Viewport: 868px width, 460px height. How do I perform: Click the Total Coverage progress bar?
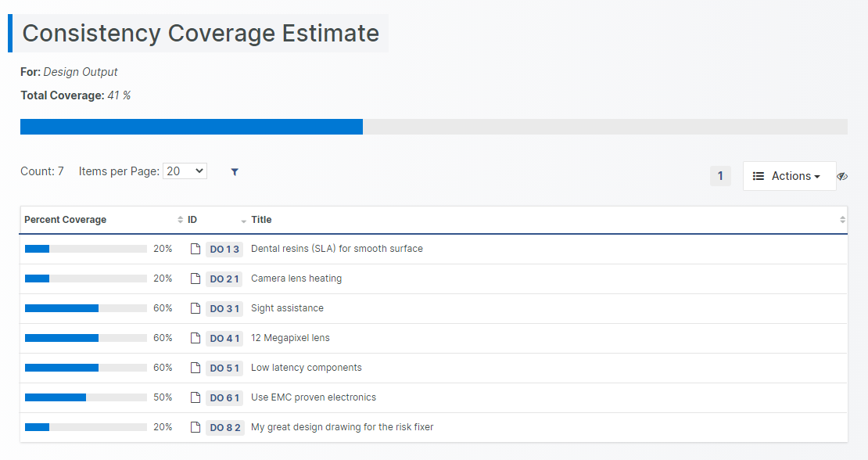(x=433, y=127)
